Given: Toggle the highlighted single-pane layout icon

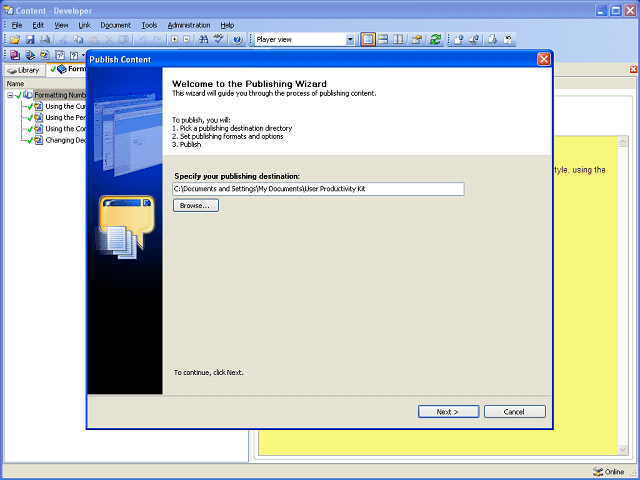Looking at the screenshot, I should click(x=368, y=40).
